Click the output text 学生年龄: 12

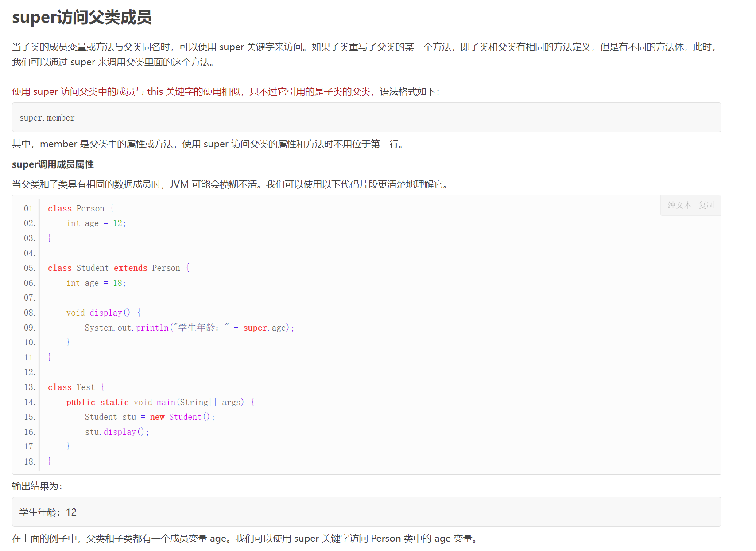48,512
